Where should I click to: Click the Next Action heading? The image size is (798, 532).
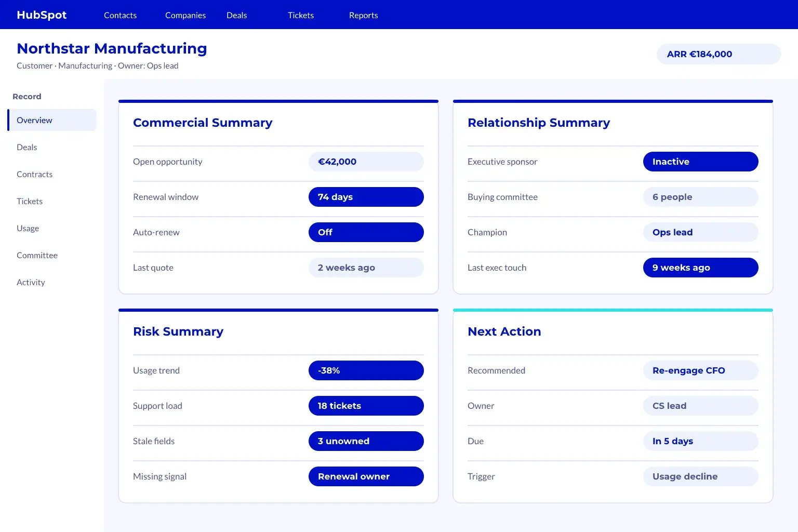(x=504, y=331)
